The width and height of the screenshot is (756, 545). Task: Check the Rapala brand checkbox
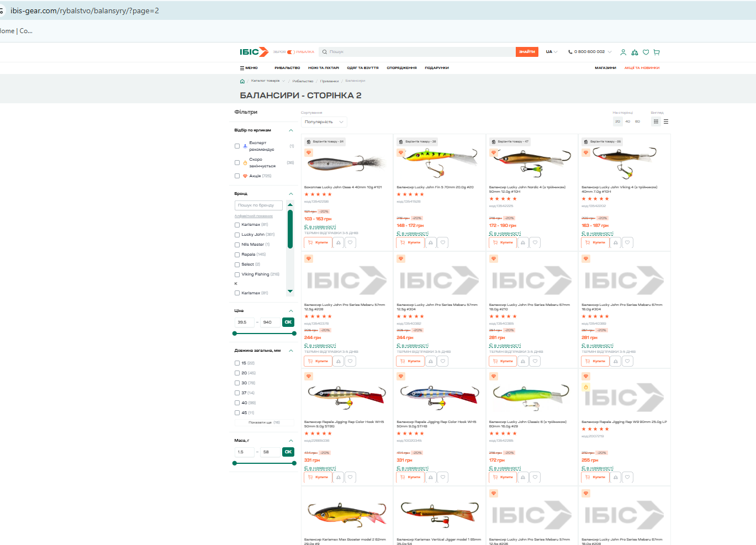click(237, 255)
